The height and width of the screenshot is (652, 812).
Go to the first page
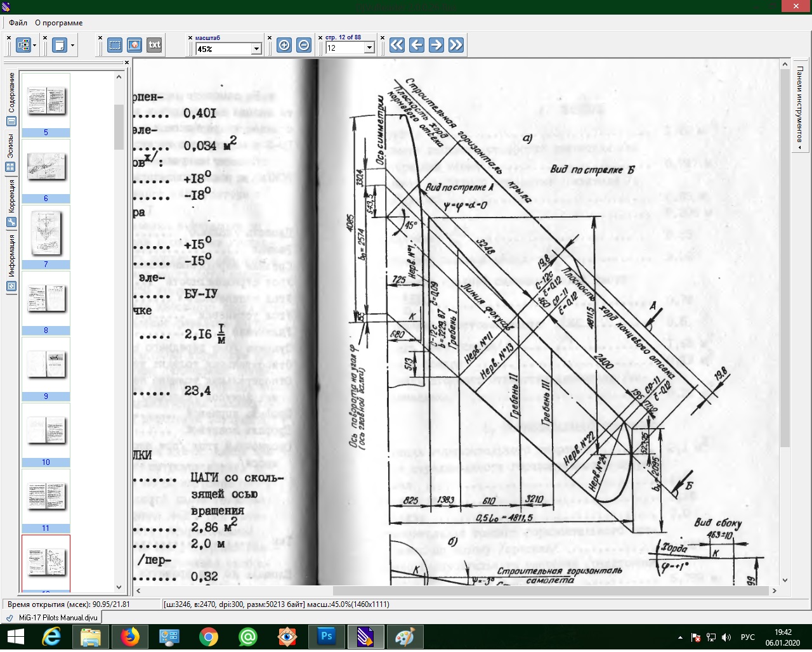[397, 45]
